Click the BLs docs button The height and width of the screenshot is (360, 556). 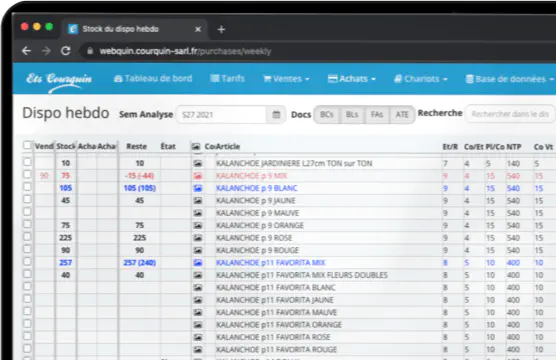point(352,115)
